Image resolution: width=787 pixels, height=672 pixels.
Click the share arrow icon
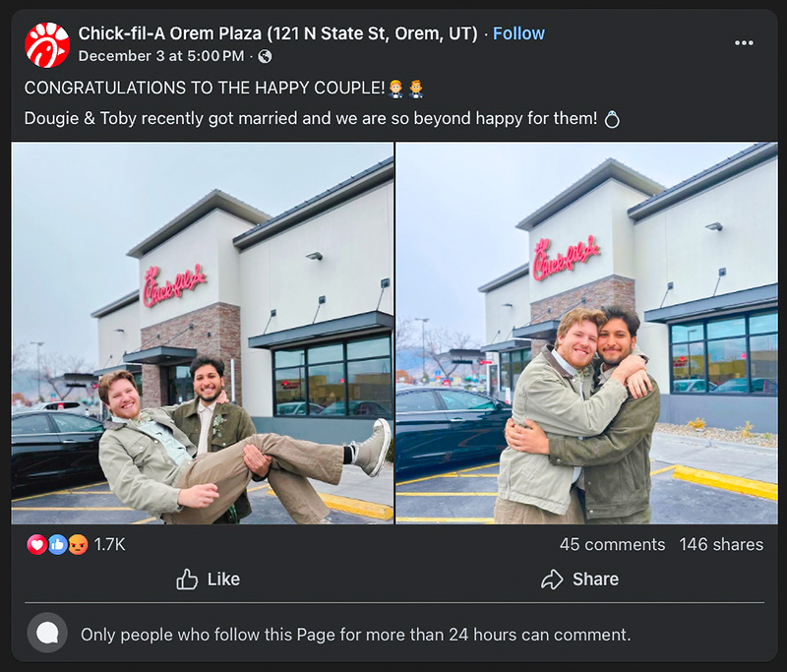click(553, 580)
